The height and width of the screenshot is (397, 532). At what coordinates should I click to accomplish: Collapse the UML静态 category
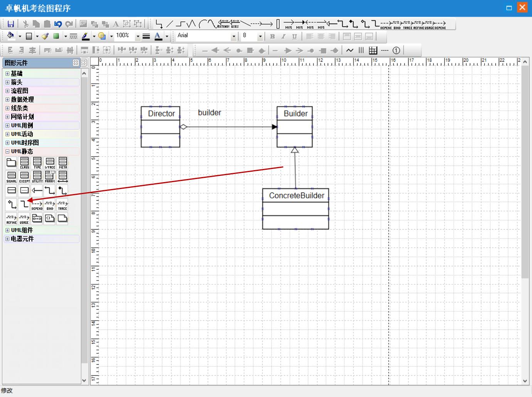(7, 151)
